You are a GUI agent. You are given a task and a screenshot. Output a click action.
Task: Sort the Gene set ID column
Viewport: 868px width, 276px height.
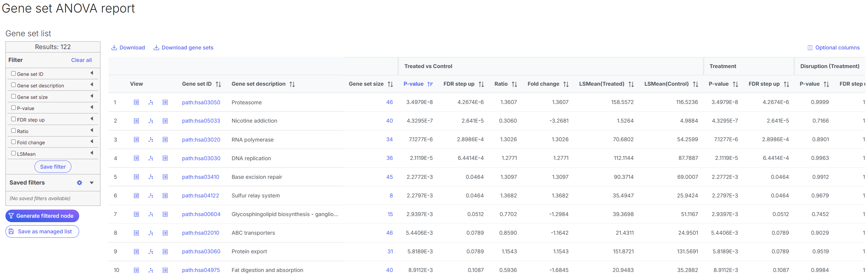tap(219, 84)
